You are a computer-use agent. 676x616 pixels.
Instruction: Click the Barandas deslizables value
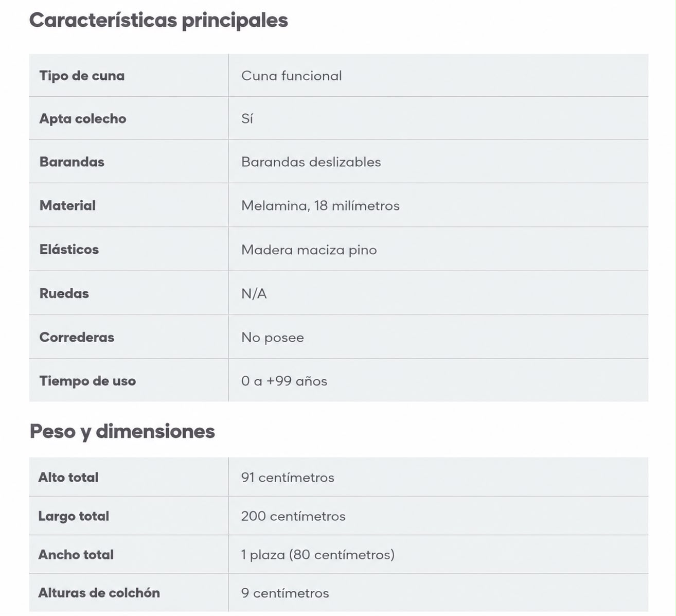tap(311, 162)
